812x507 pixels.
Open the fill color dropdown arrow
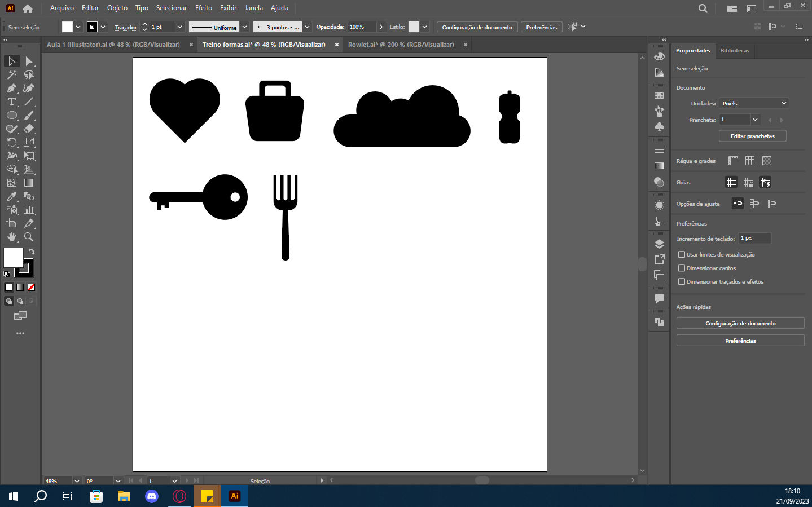coord(78,27)
